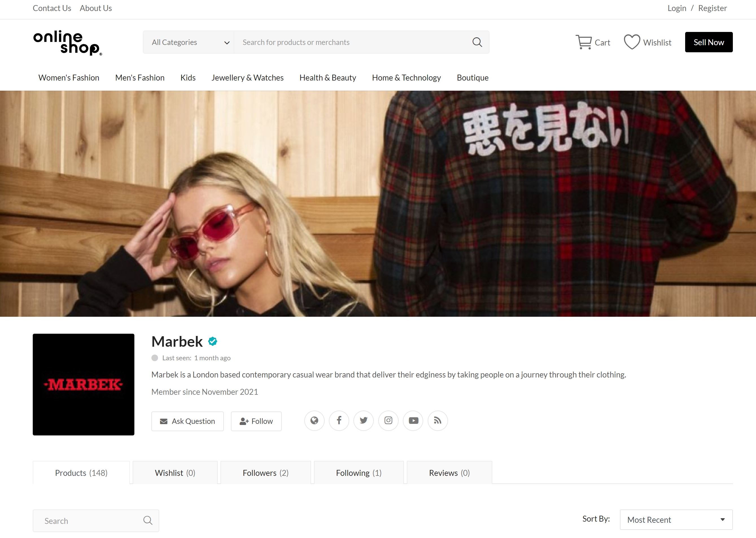Open Marbek's Instagram profile icon
Viewport: 756px width, 538px height.
pos(388,421)
